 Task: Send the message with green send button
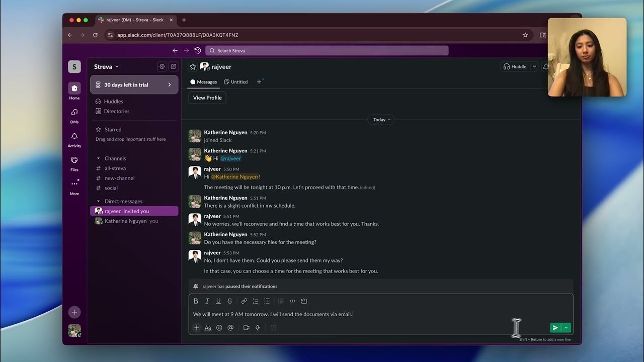pyautogui.click(x=555, y=328)
